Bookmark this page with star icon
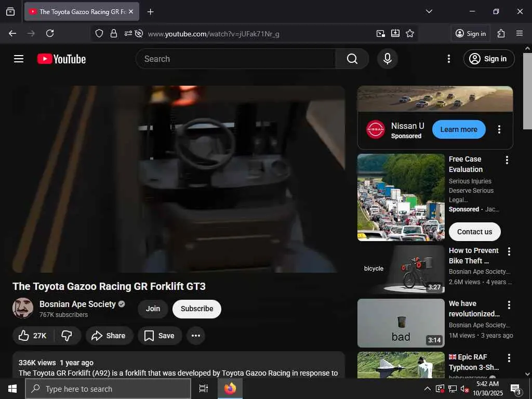This screenshot has height=399, width=532. pyautogui.click(x=410, y=33)
